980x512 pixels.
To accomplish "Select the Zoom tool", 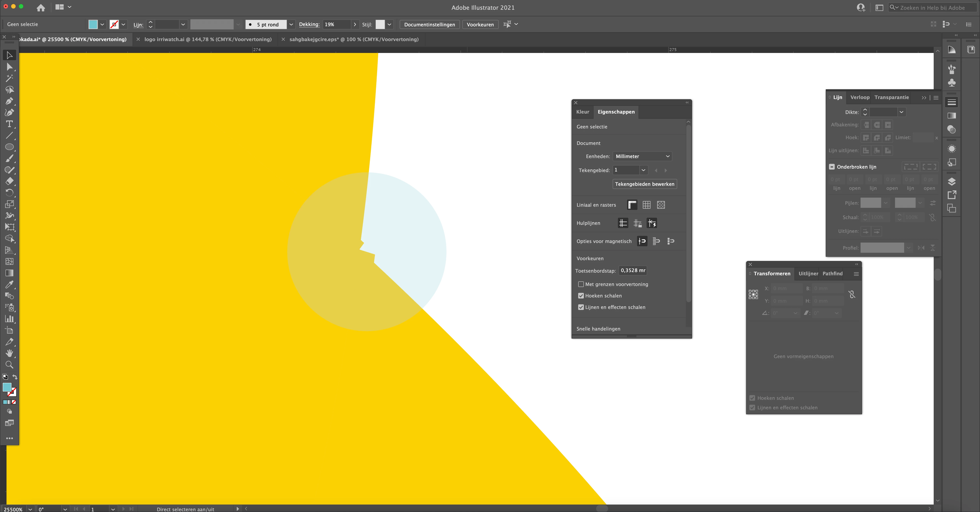I will click(x=9, y=365).
